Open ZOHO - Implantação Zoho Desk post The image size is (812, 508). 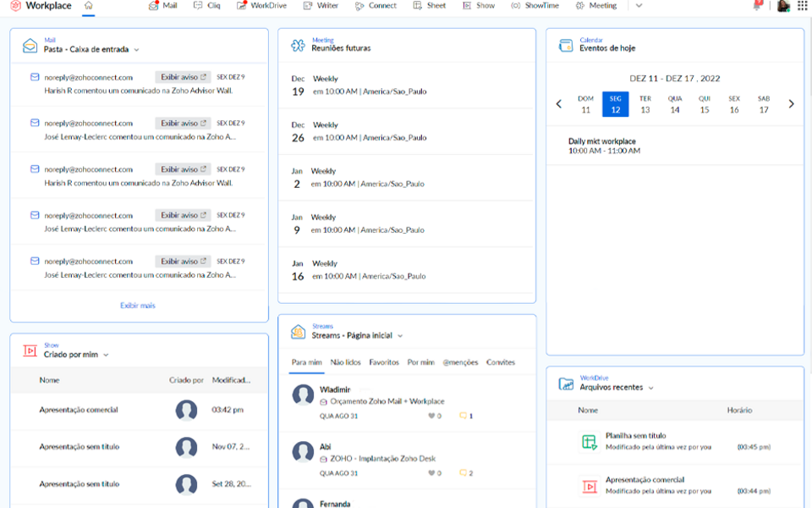(382, 458)
